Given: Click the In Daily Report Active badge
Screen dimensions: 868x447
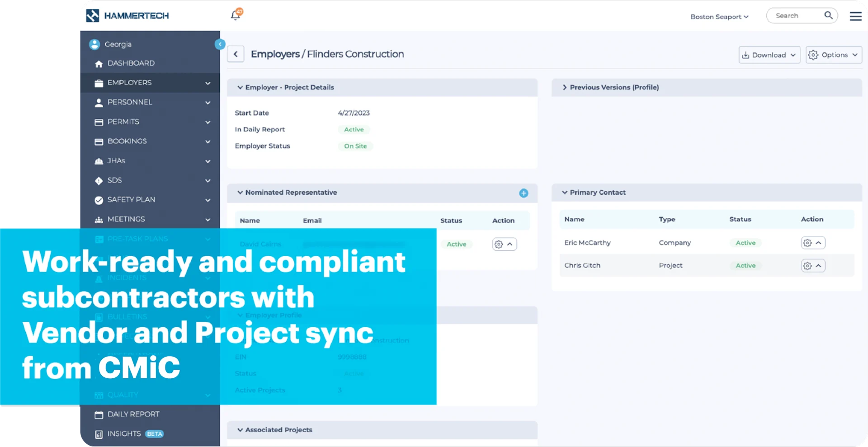Looking at the screenshot, I should (354, 130).
